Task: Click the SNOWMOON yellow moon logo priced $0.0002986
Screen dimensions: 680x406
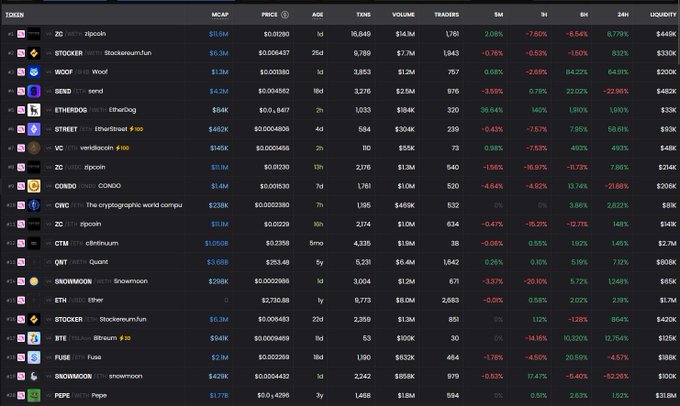Action: 34,282
